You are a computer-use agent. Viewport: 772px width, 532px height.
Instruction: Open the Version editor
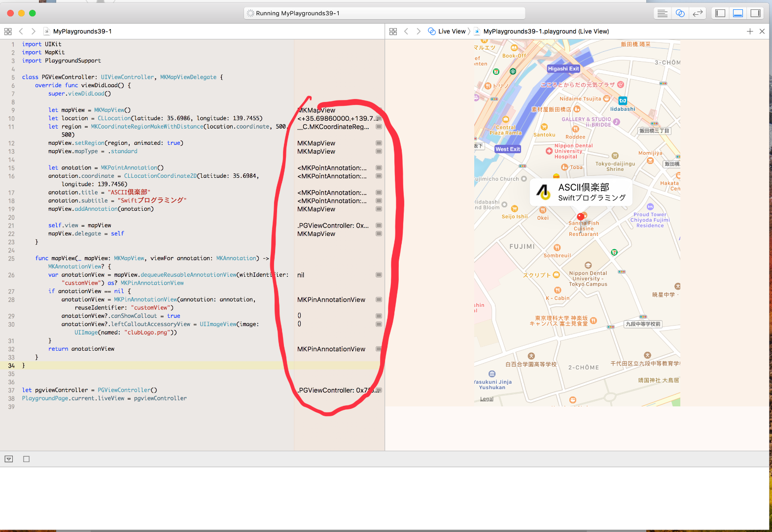point(698,13)
